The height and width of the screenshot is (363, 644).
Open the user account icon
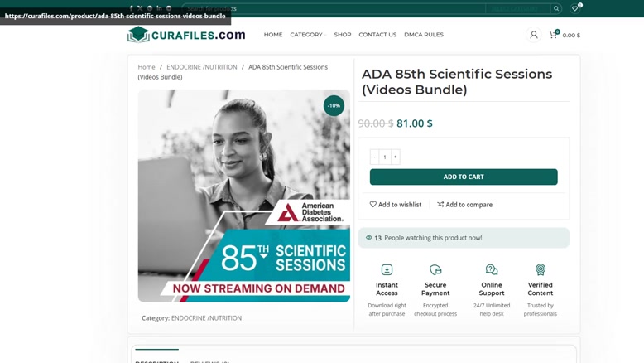[534, 35]
